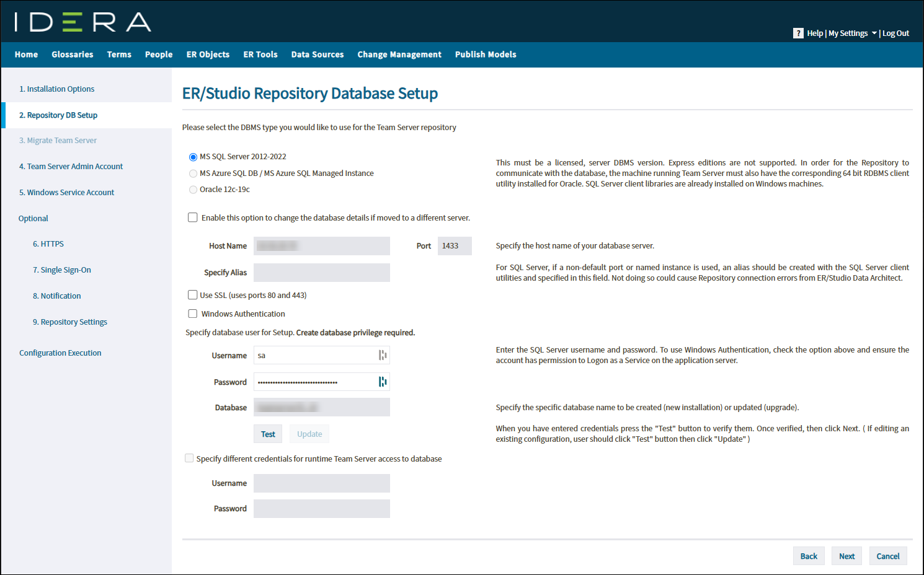This screenshot has height=575, width=924.
Task: Go to step 8 Notification
Action: coord(57,296)
